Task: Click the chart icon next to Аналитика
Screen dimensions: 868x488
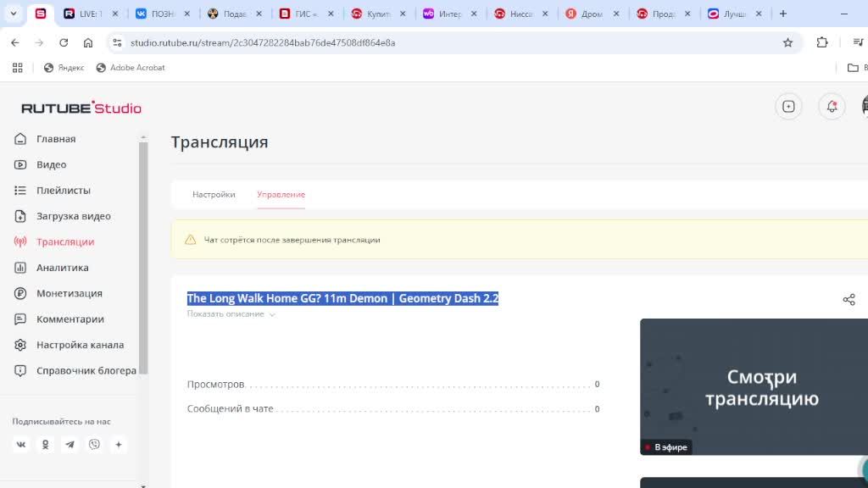Action: 20,268
